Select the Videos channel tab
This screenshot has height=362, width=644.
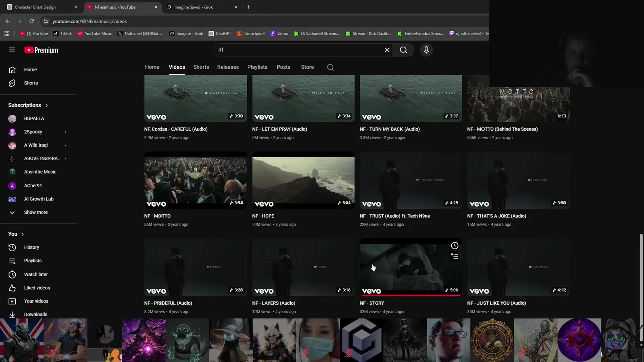click(177, 67)
